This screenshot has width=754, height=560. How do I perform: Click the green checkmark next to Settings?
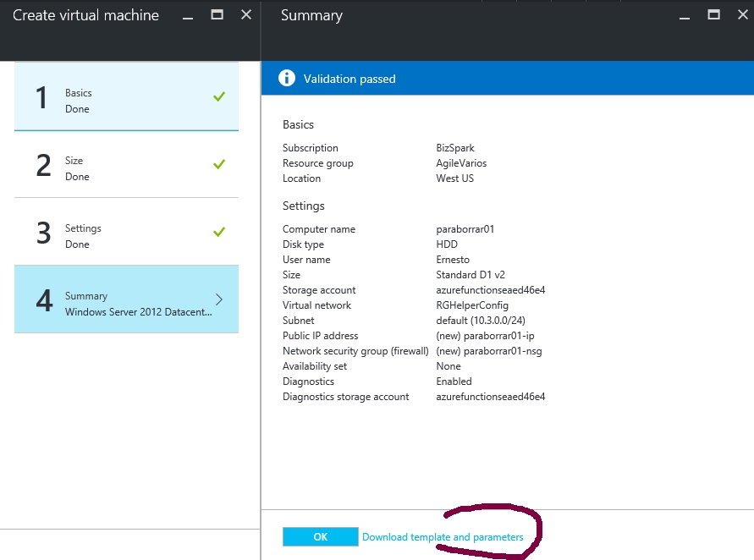coord(219,232)
